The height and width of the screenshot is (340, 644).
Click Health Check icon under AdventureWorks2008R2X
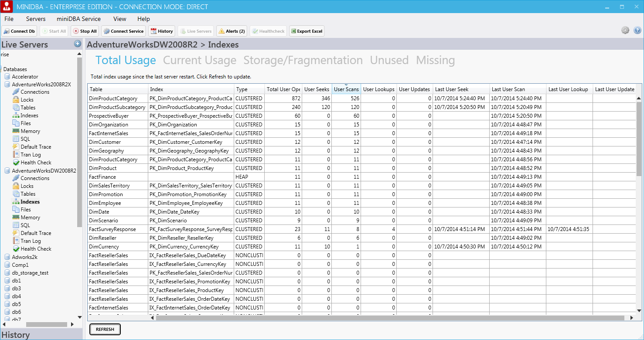(16, 163)
